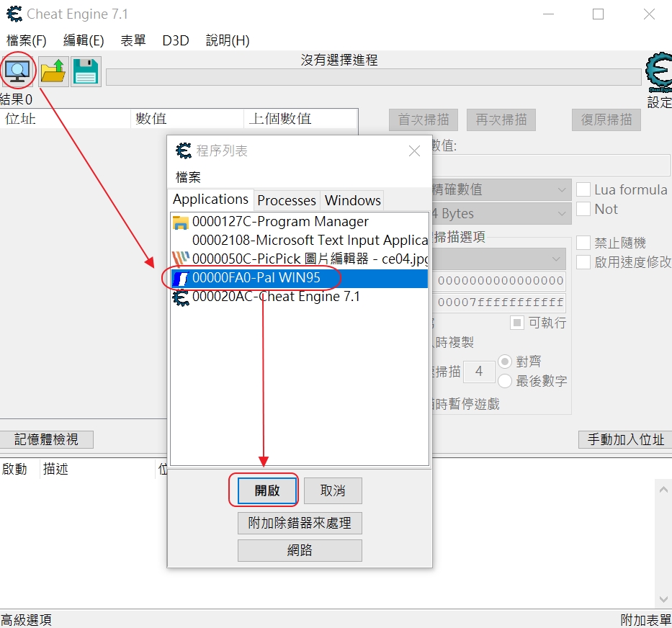Click the address list scroll up arrow

663,490
